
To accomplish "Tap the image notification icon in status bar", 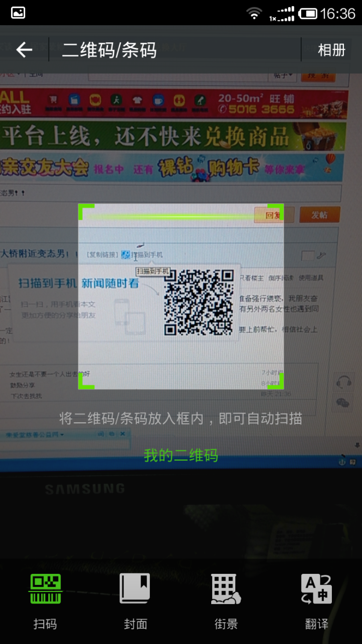I will pyautogui.click(x=18, y=13).
